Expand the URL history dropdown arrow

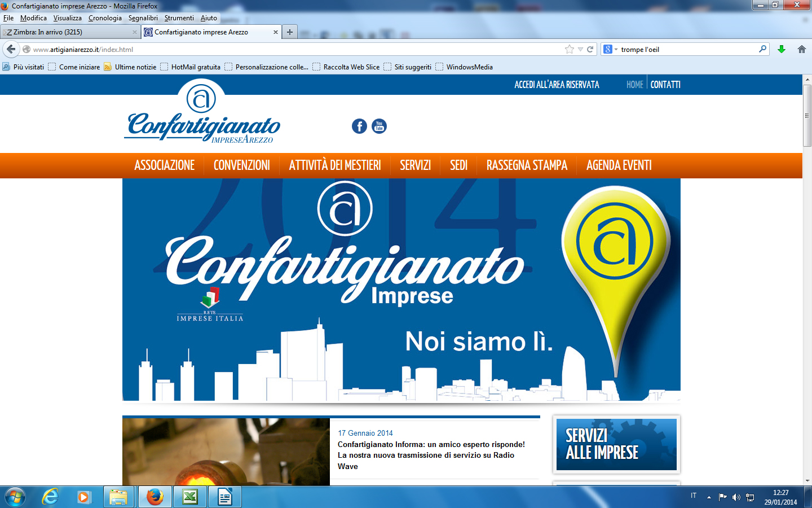tap(580, 49)
